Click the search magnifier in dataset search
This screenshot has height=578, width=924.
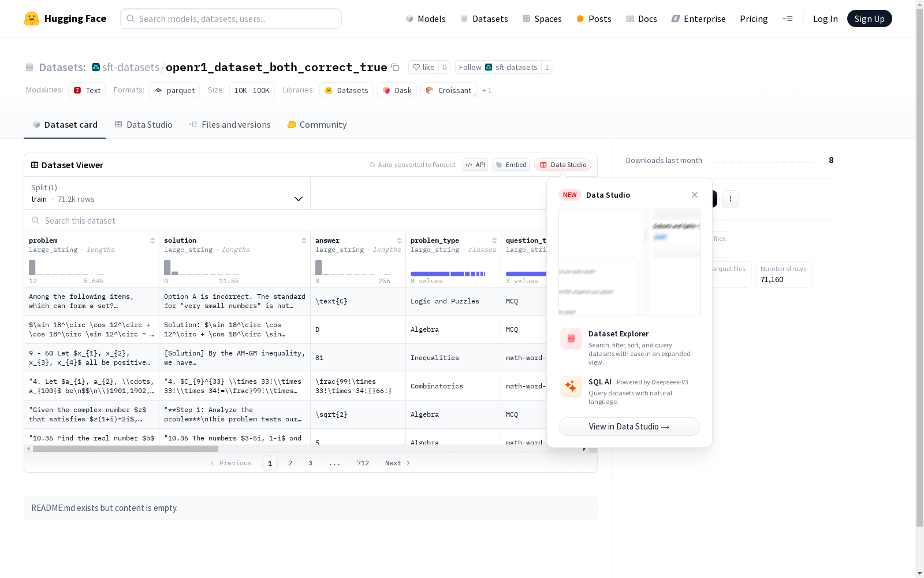[x=36, y=220]
